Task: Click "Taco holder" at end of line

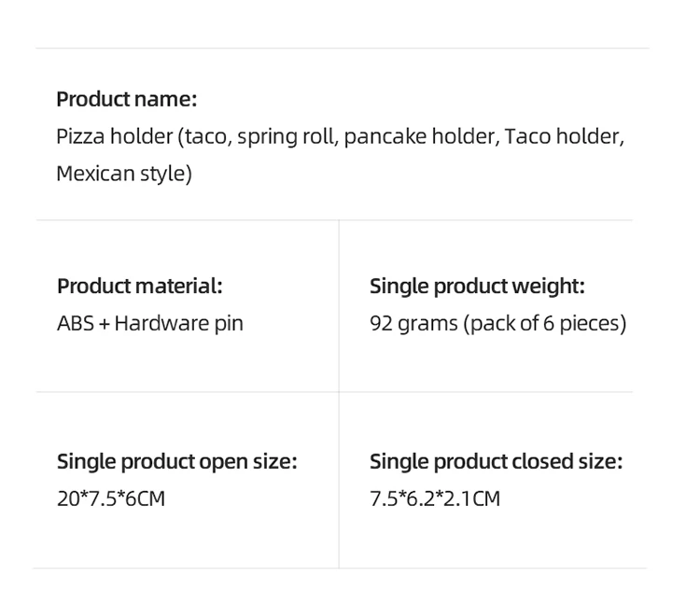Action: tap(563, 136)
